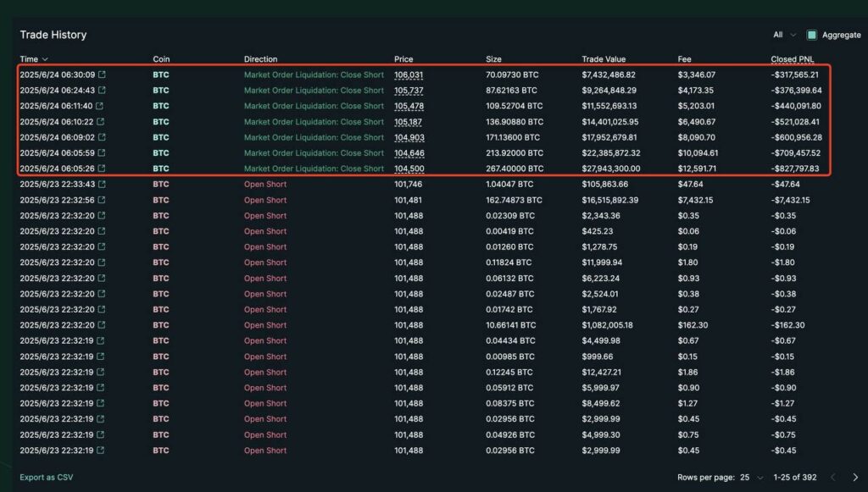Toggle the Aggregate checkbox

(x=811, y=35)
